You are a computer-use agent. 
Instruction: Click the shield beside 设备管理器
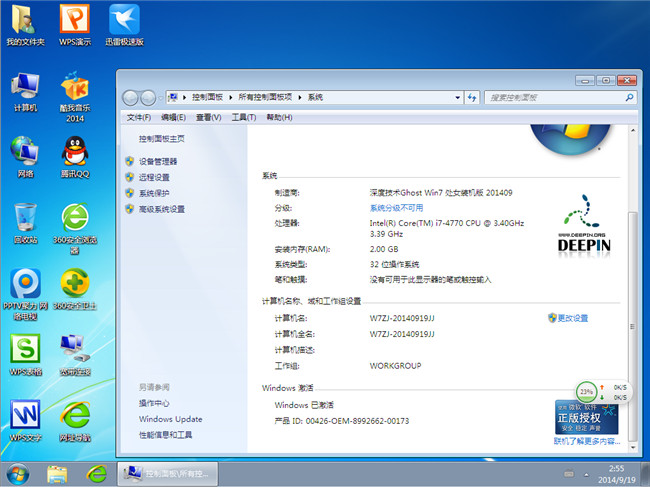pos(129,161)
